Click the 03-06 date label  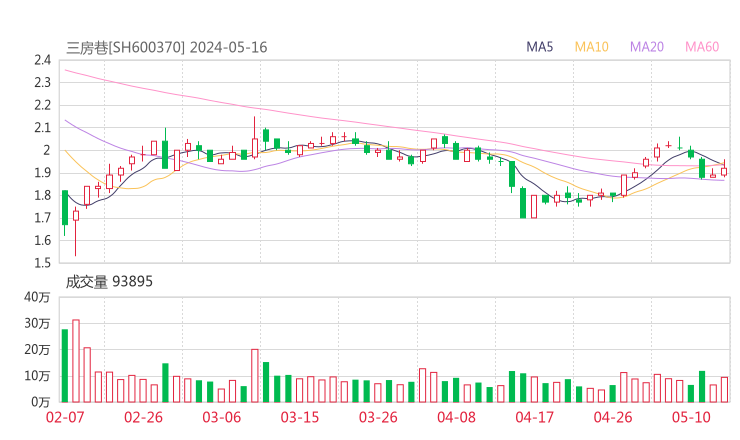(221, 417)
